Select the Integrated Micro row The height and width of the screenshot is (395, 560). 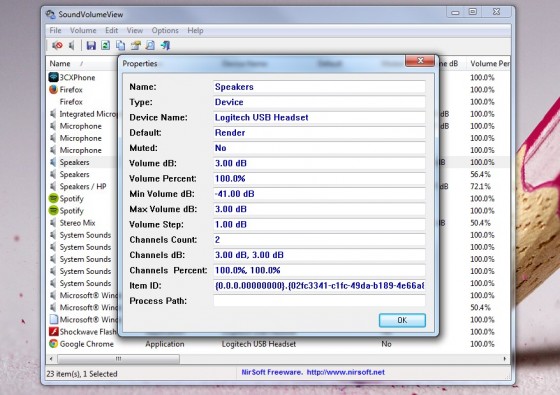(88, 114)
